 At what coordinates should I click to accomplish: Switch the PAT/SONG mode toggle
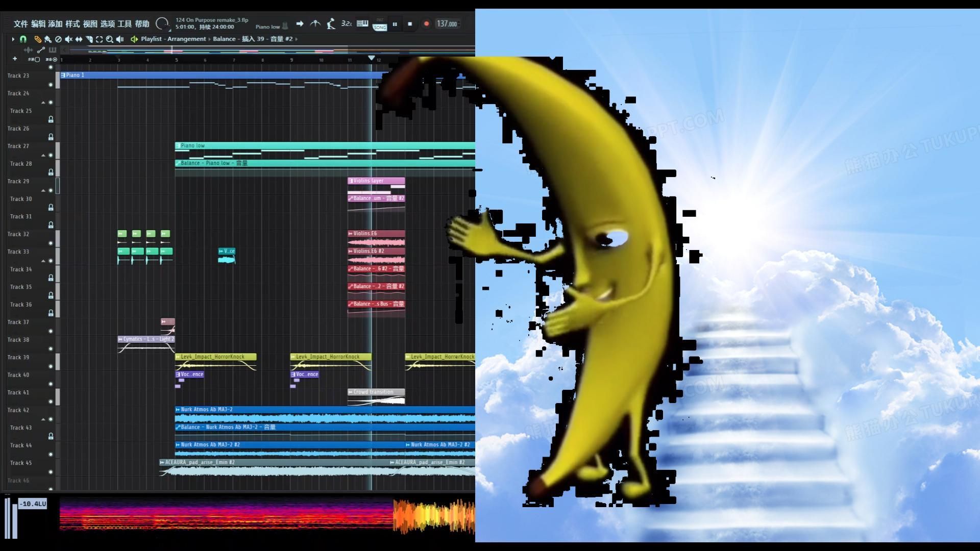click(380, 25)
